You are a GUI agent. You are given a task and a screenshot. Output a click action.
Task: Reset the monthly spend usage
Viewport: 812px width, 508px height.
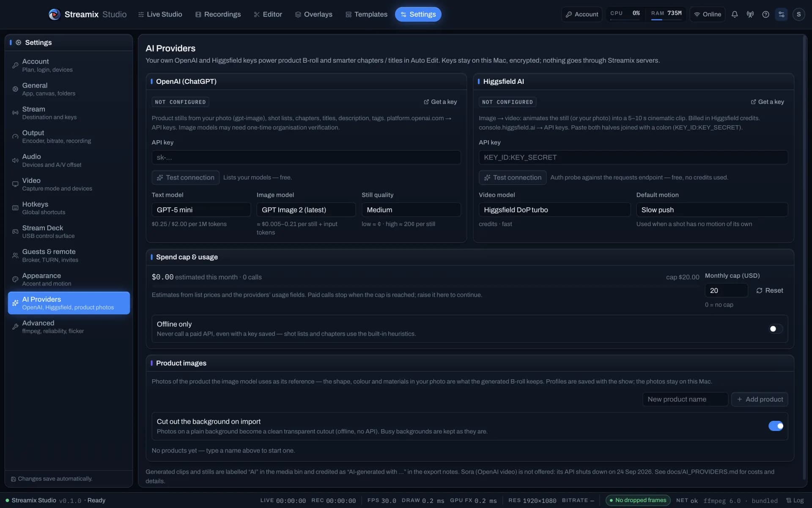coord(770,290)
